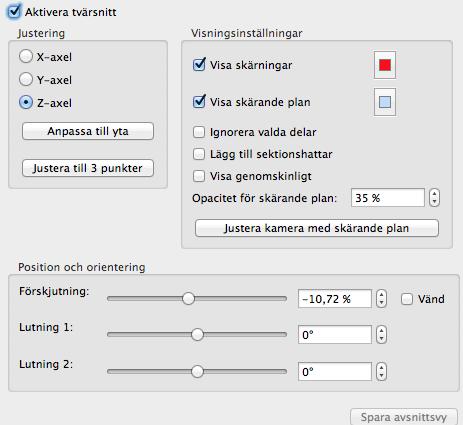
Task: Enable Lägg till sektionshattar checkbox
Action: point(199,154)
